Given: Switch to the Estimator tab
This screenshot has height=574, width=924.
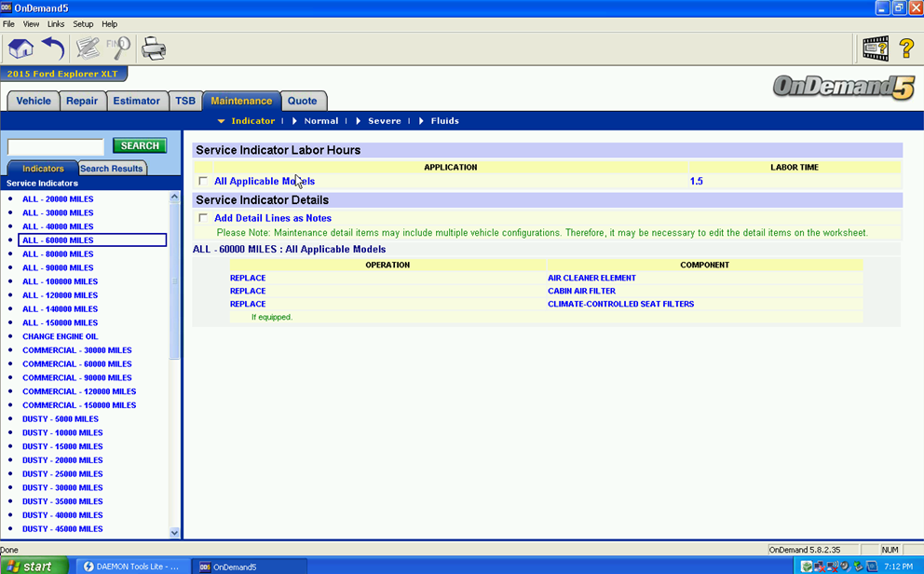Looking at the screenshot, I should 136,101.
